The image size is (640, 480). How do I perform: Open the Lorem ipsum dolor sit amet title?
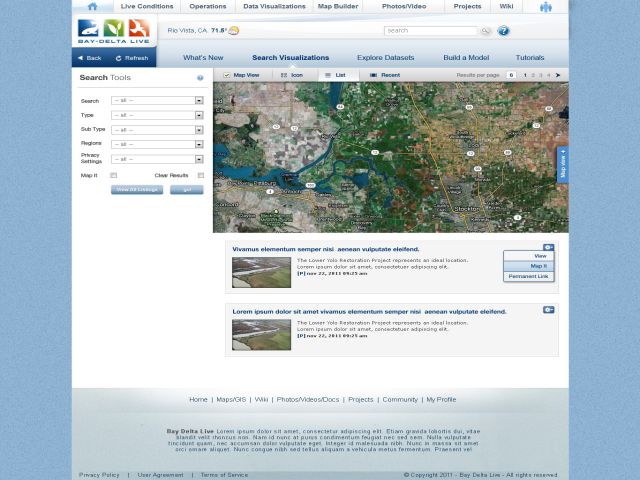[369, 311]
